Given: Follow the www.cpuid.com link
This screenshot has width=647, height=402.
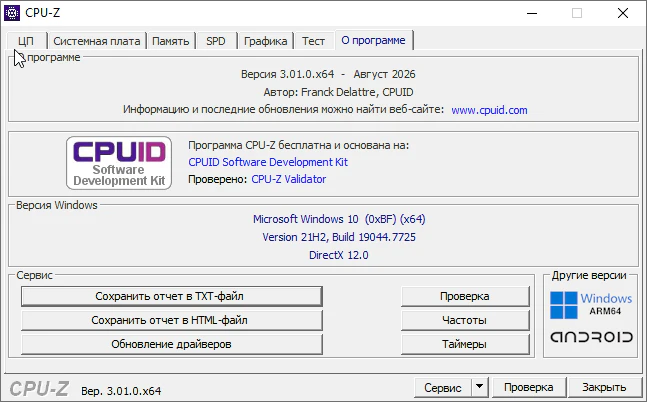Looking at the screenshot, I should coord(489,110).
